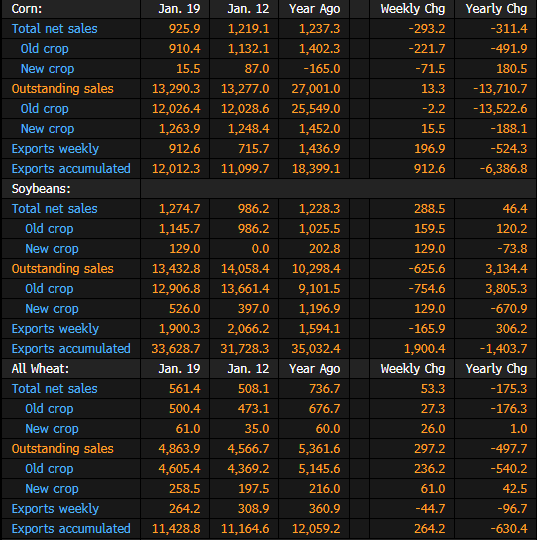This screenshot has width=538, height=541.
Task: Select the All Wheat Year Ago header
Action: coord(315,369)
